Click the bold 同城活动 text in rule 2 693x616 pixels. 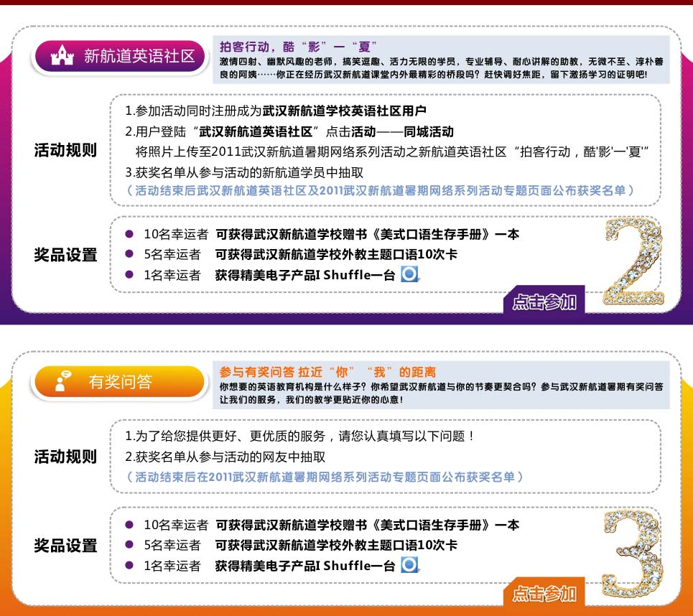428,131
